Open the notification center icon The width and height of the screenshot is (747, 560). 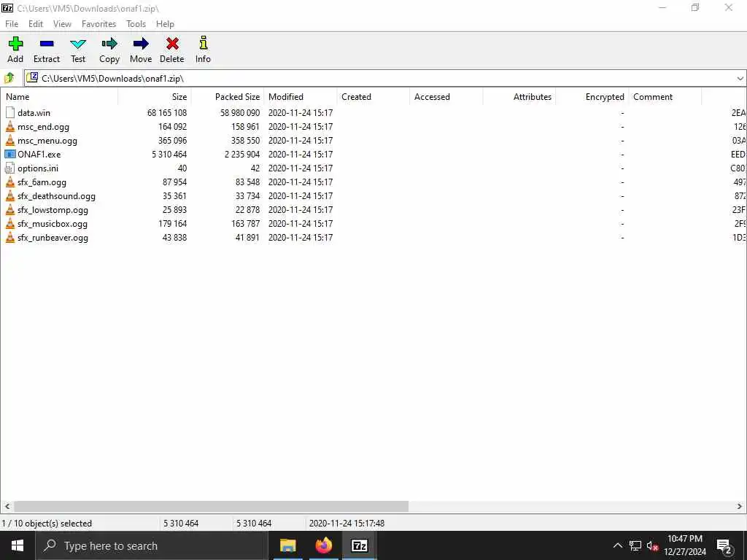coord(724,545)
